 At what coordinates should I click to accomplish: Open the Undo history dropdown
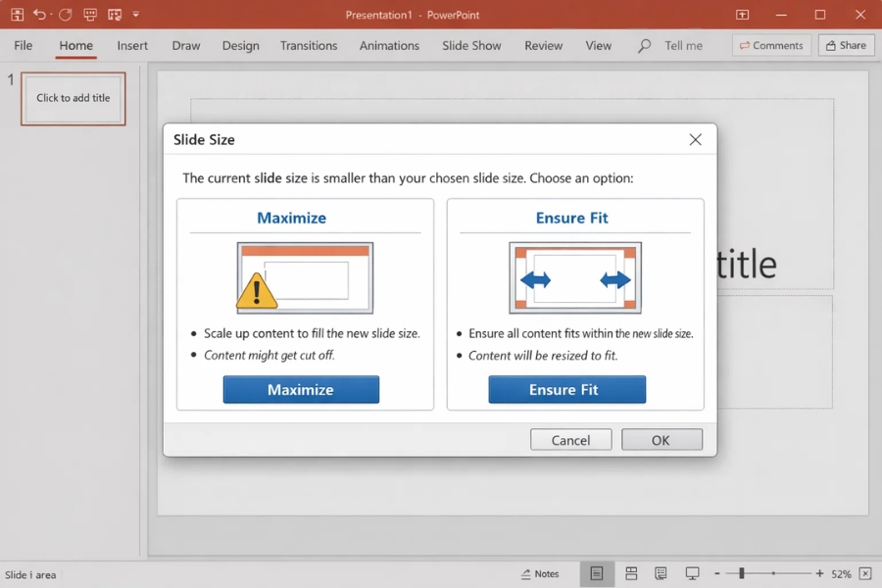coord(50,15)
